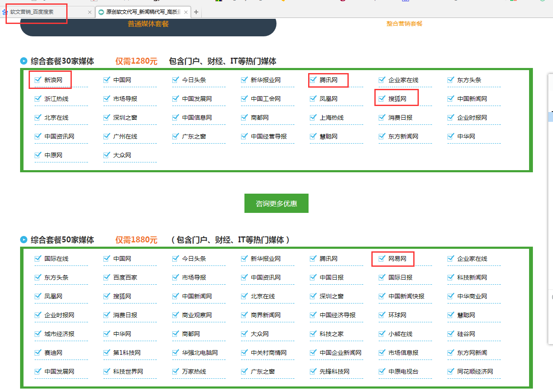The height and width of the screenshot is (392, 553).
Task: Toggle the 中原网 checkbox
Action: click(x=38, y=155)
